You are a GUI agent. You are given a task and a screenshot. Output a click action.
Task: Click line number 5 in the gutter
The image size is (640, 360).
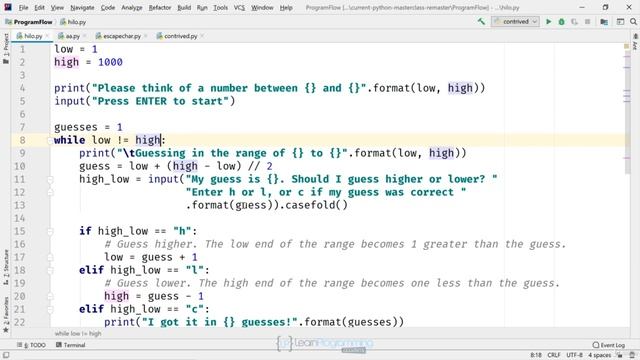[22, 101]
